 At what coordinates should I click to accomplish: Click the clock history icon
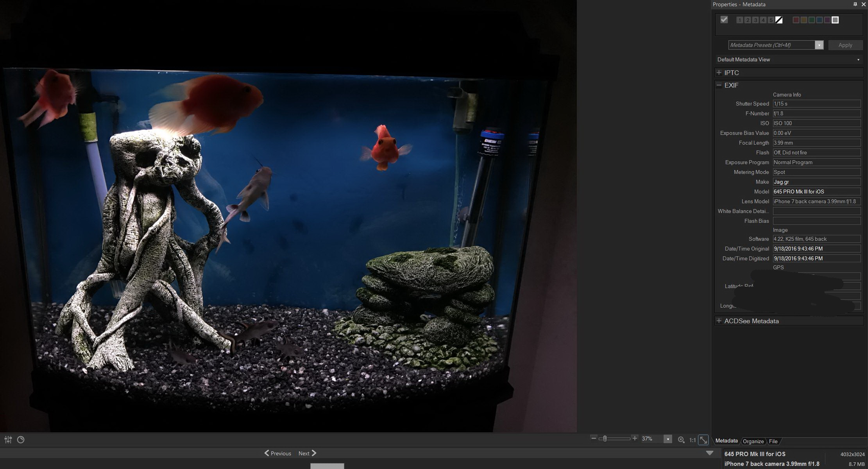[x=21, y=440]
